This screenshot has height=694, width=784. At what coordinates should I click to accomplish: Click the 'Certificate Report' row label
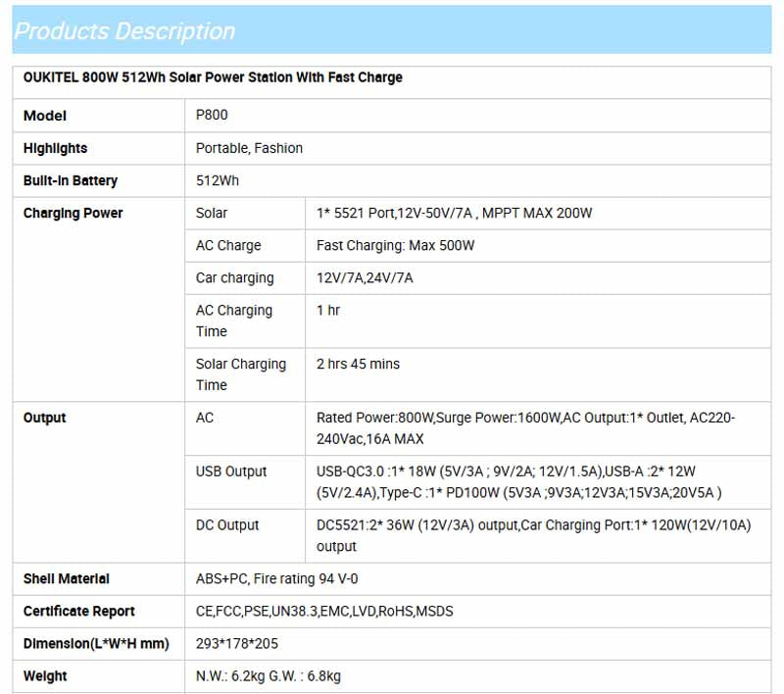click(79, 612)
